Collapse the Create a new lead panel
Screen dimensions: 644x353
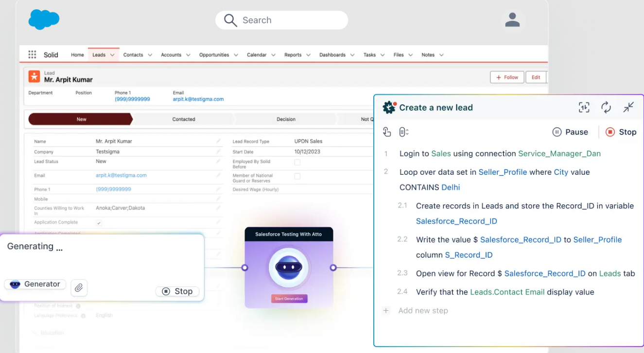(628, 107)
